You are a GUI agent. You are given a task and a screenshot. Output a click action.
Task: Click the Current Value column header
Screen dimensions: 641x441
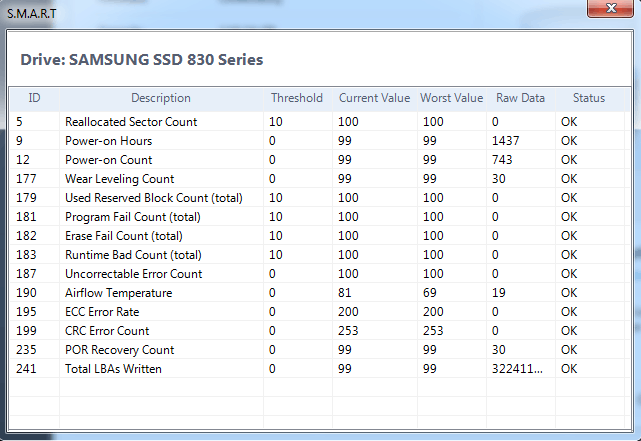pyautogui.click(x=374, y=98)
